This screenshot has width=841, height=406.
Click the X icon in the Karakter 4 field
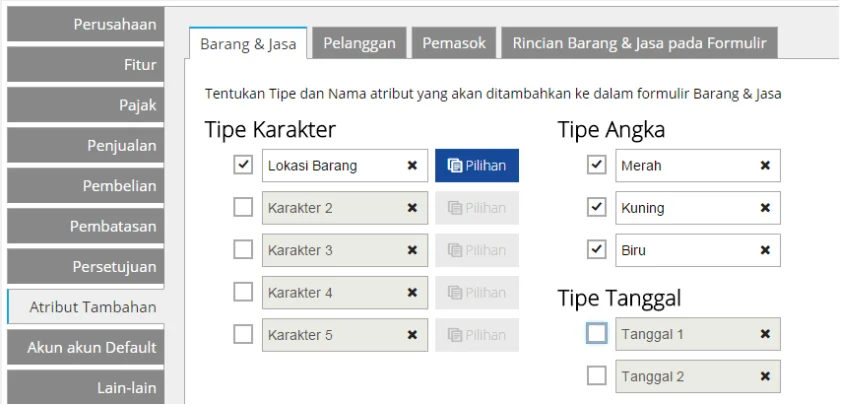pos(412,293)
